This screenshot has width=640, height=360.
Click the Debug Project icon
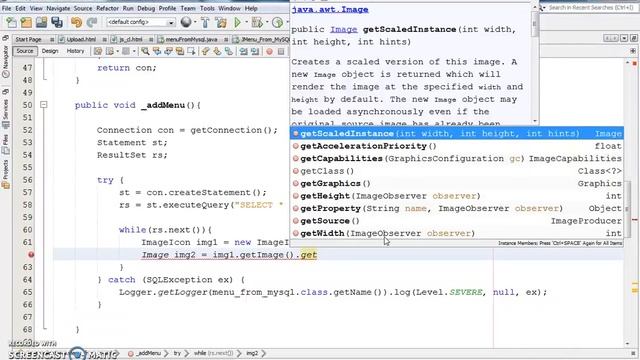pos(257,22)
